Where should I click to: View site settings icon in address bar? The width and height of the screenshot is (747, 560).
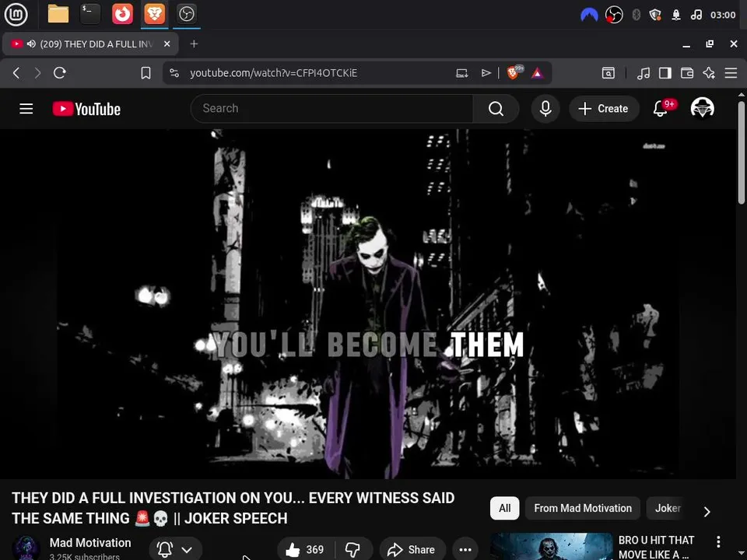tap(174, 73)
